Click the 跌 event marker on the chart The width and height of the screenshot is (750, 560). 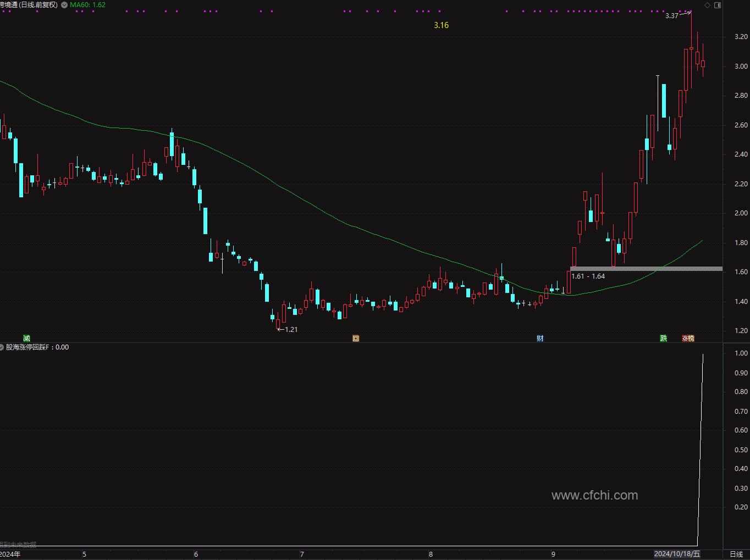click(664, 338)
